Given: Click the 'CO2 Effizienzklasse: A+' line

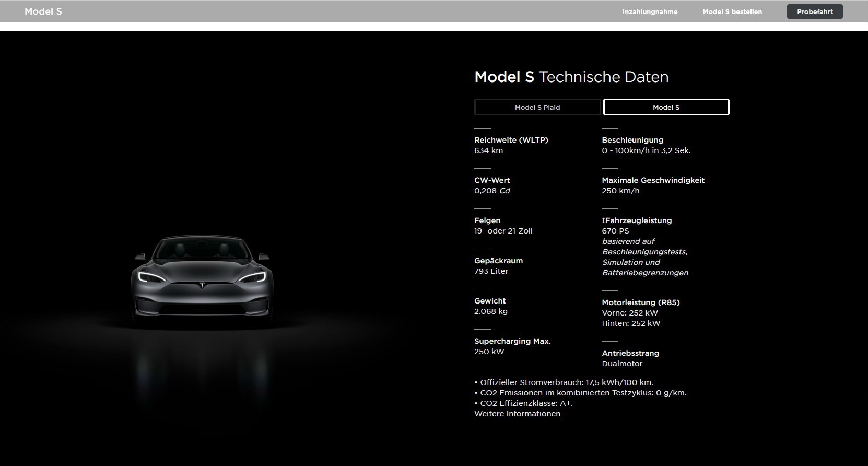Looking at the screenshot, I should pos(523,403).
